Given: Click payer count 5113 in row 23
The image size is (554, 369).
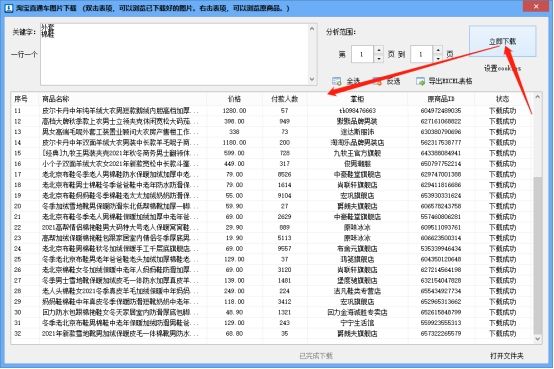Looking at the screenshot, I should tap(284, 238).
